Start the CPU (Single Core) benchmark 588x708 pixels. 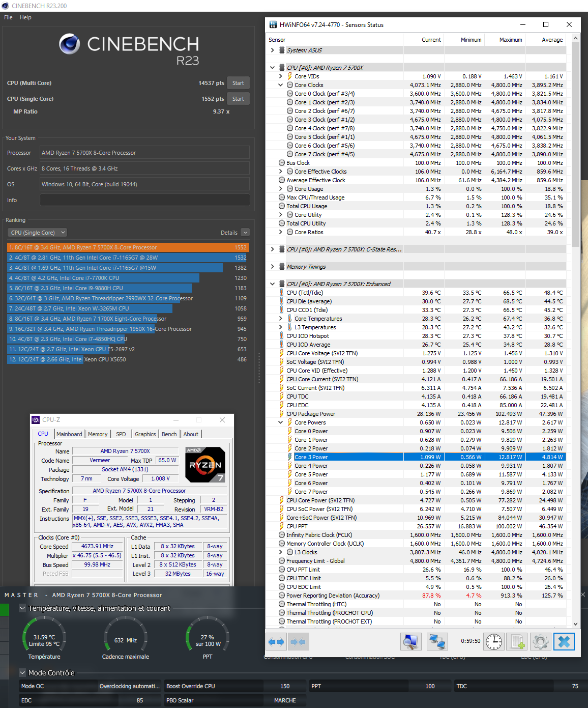point(238,99)
